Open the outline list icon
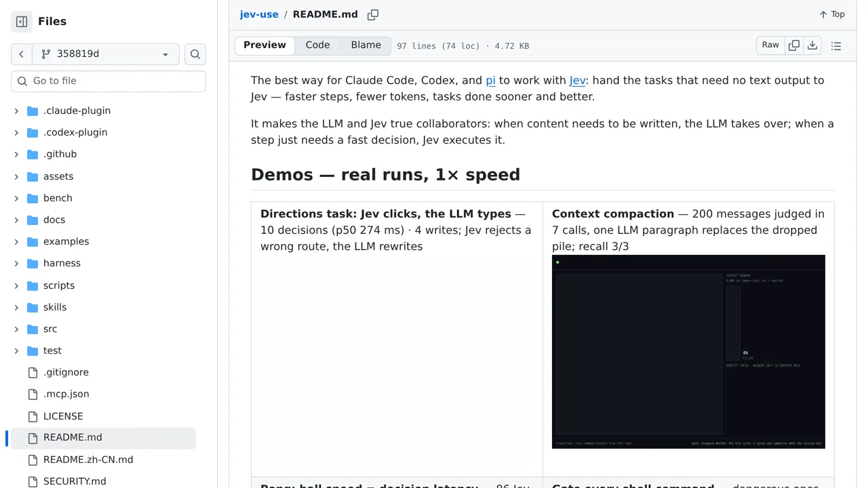This screenshot has width=868, height=488. (836, 46)
